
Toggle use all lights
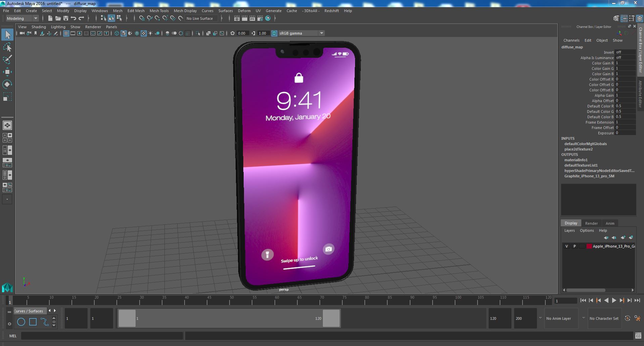pos(150,33)
